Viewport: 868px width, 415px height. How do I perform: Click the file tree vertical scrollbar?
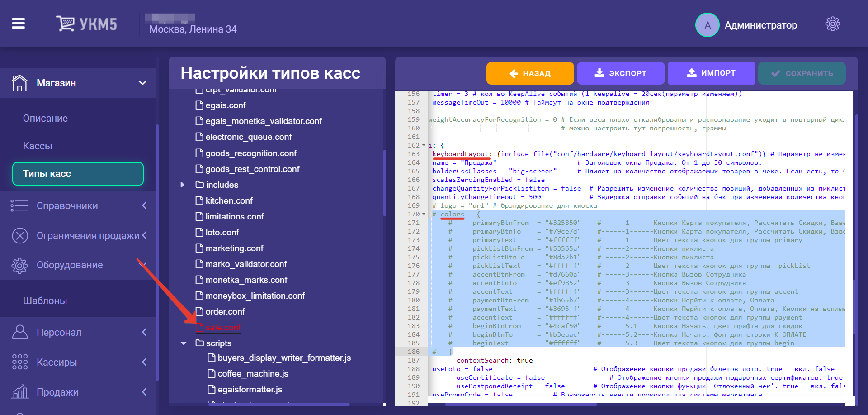click(x=385, y=183)
